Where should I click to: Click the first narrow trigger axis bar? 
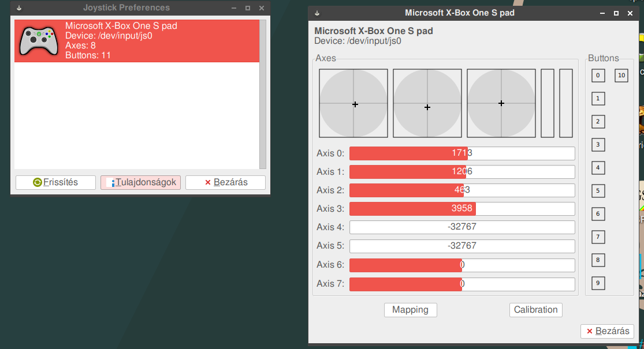click(548, 103)
